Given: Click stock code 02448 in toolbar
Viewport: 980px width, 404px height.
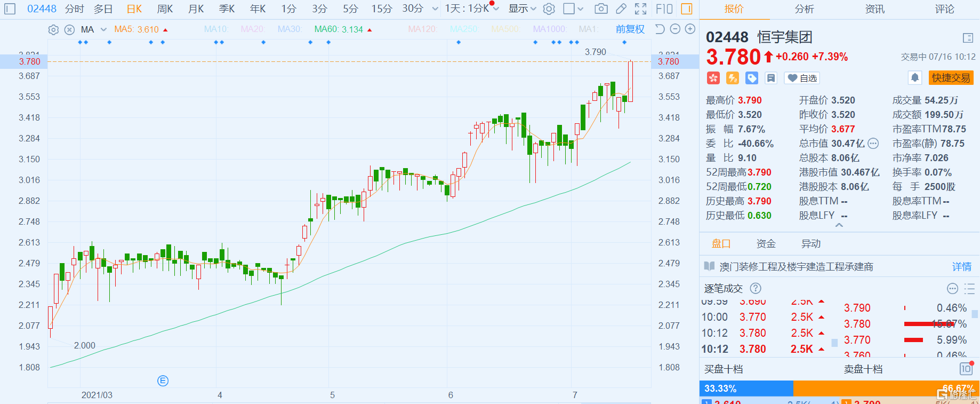Looking at the screenshot, I should 42,9.
